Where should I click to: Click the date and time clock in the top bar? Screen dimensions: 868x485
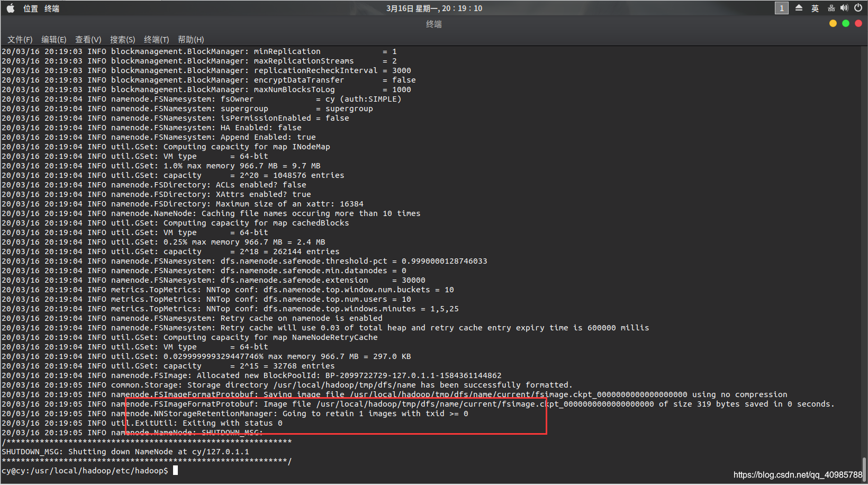coord(434,8)
